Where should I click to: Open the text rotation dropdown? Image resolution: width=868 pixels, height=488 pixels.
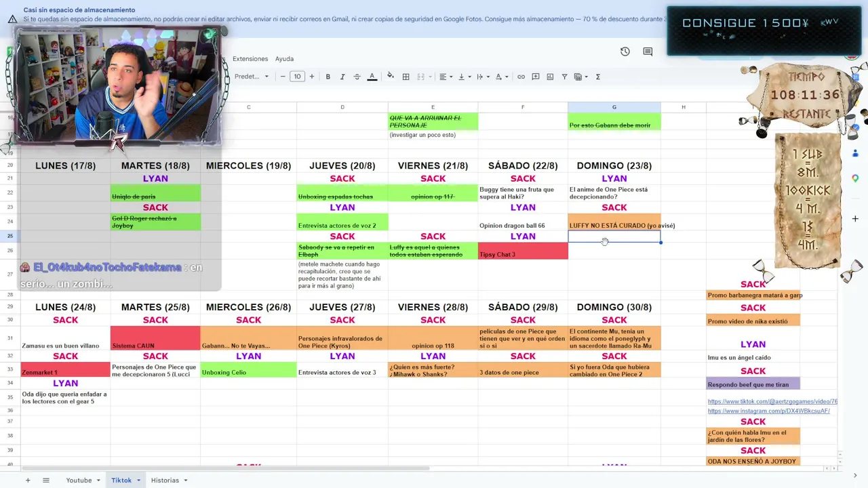pos(500,77)
